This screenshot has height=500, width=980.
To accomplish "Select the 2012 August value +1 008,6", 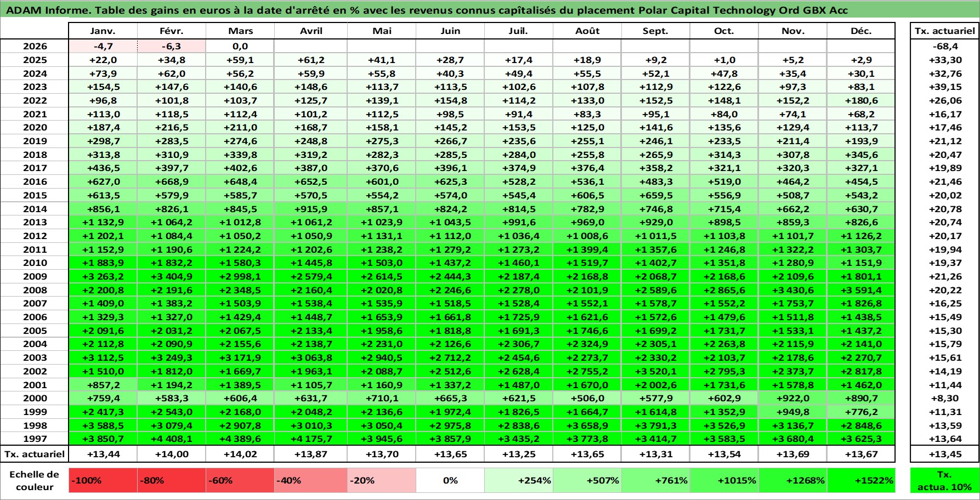I will click(x=587, y=236).
